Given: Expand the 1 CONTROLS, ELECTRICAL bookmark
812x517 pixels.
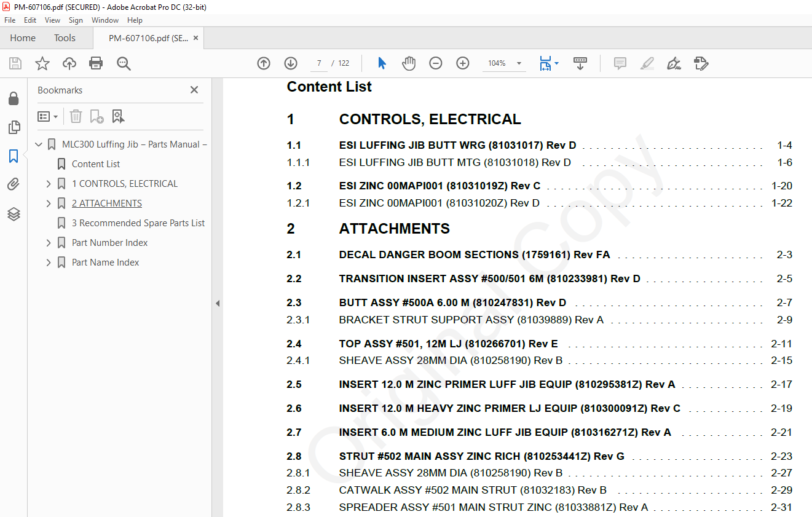Looking at the screenshot, I should (x=49, y=184).
